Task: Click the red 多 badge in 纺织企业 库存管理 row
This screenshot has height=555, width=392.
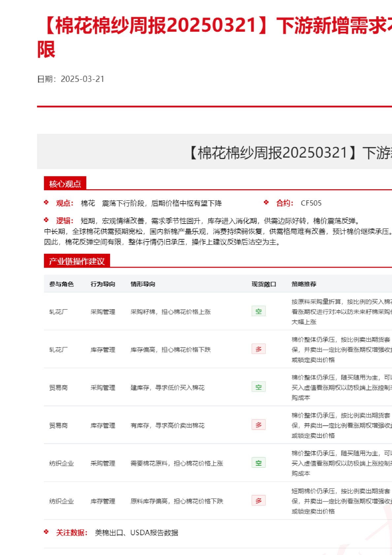Action: (258, 501)
